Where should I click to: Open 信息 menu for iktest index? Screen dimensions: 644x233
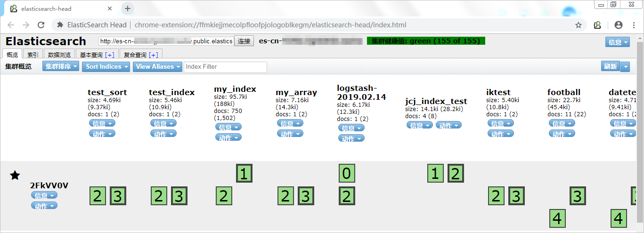[501, 123]
